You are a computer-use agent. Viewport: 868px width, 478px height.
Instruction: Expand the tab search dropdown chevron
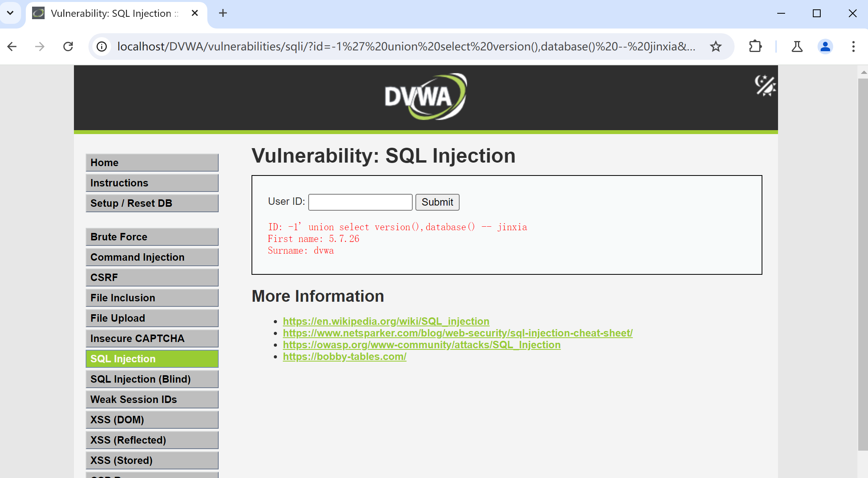11,13
